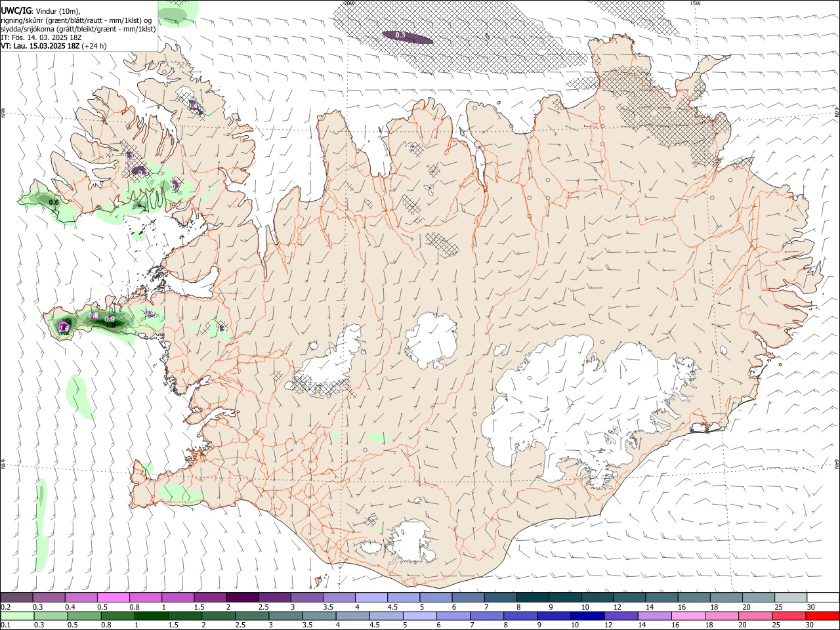The width and height of the screenshot is (840, 630).
Task: Click the 'VT: Lau. 15.03.2025 18Z' valid time
Action: point(40,46)
